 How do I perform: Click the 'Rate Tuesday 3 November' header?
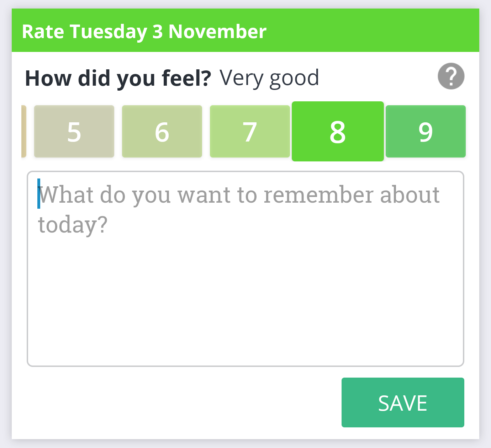(144, 31)
